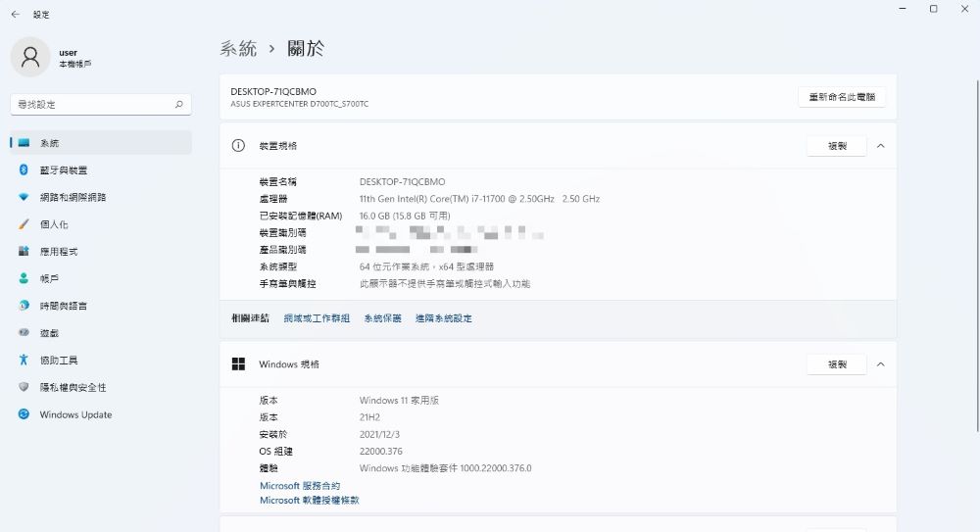980x532 pixels.
Task: Select the 系統 monitor icon in sidebar
Action: tap(24, 143)
